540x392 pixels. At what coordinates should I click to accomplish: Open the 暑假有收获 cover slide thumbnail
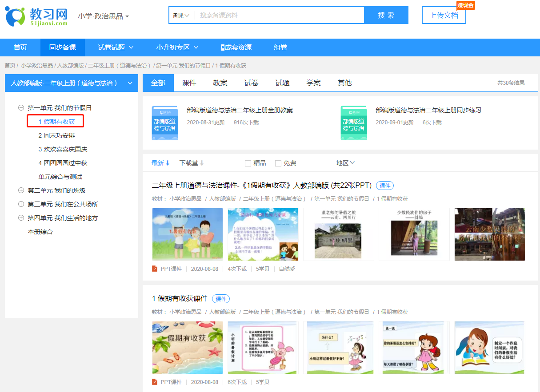188,234
